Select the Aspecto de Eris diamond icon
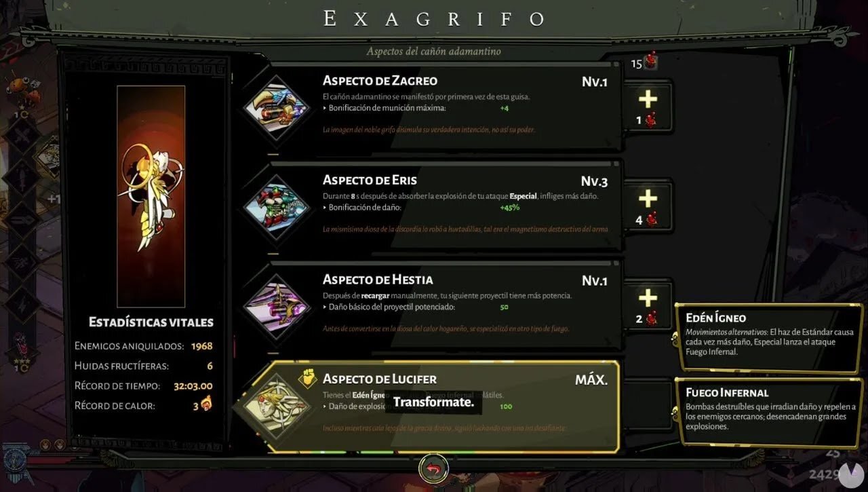Image resolution: width=868 pixels, height=492 pixels. 276,206
